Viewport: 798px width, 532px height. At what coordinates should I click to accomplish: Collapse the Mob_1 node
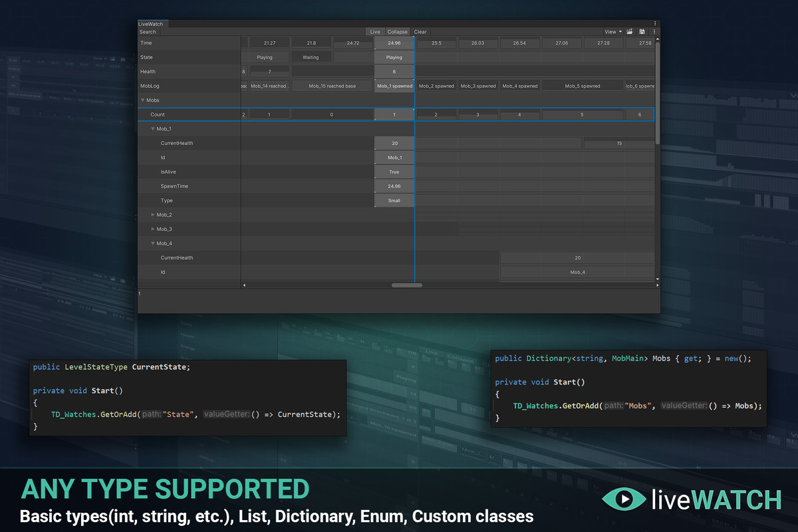click(153, 129)
